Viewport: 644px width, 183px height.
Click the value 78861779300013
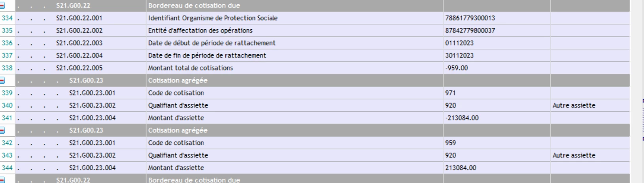(470, 18)
